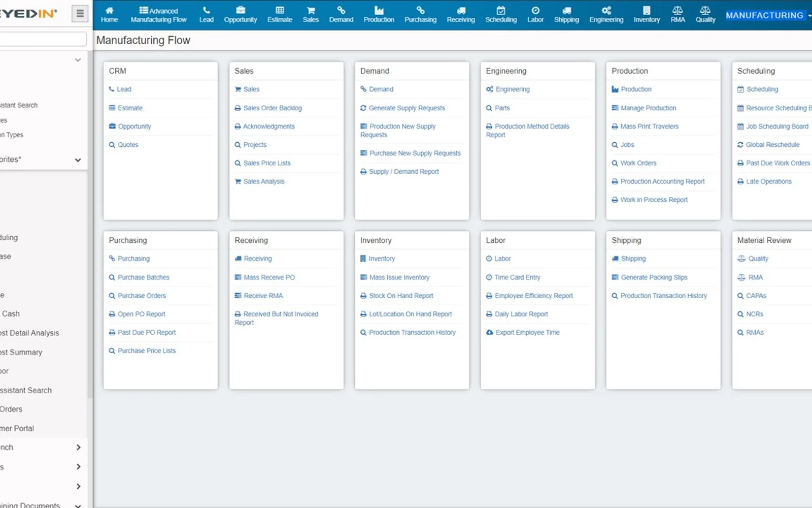Open CAPAs in Material Review card
Viewport: 812px width, 508px height.
click(x=756, y=296)
